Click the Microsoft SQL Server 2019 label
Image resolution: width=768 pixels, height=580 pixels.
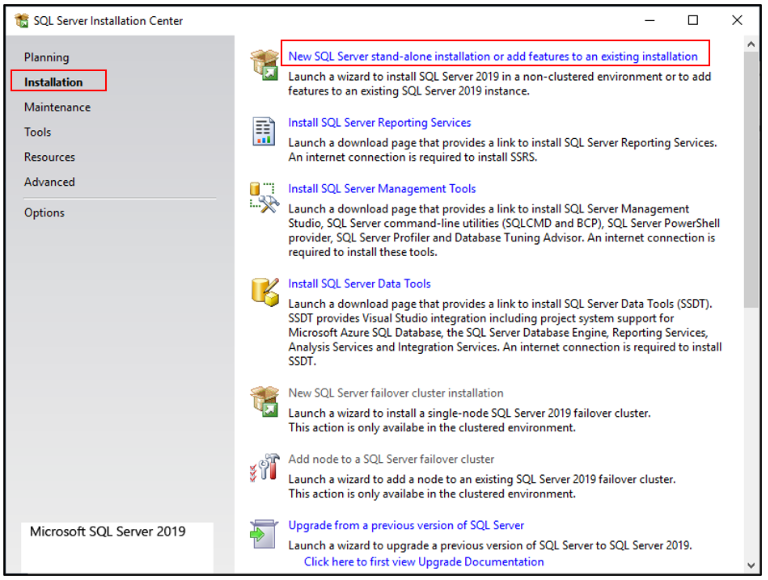pyautogui.click(x=108, y=532)
